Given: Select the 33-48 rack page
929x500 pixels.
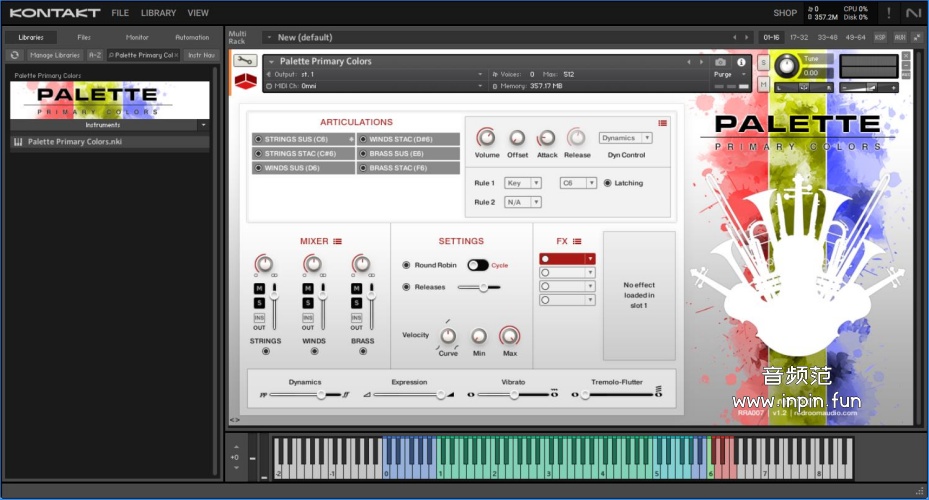Looking at the screenshot, I should [827, 37].
